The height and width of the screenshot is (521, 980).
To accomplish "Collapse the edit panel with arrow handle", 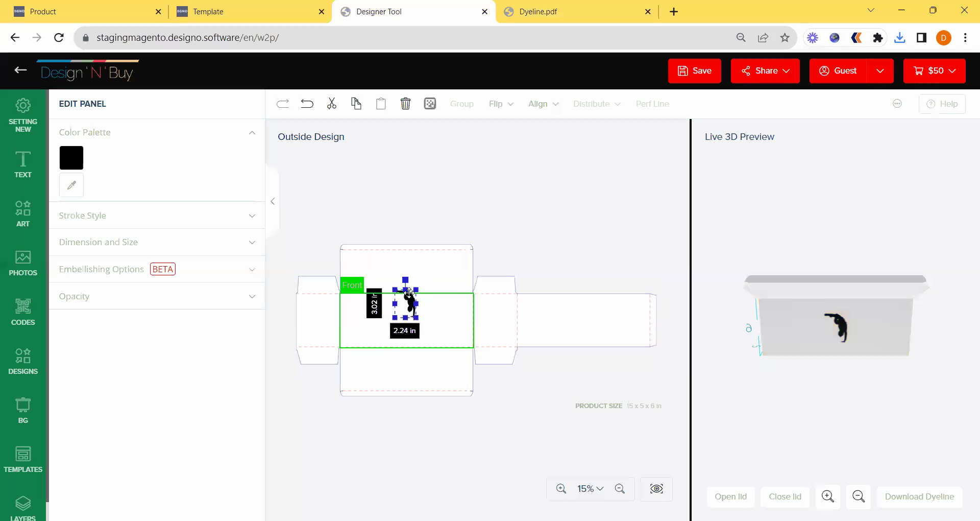I will (x=273, y=201).
